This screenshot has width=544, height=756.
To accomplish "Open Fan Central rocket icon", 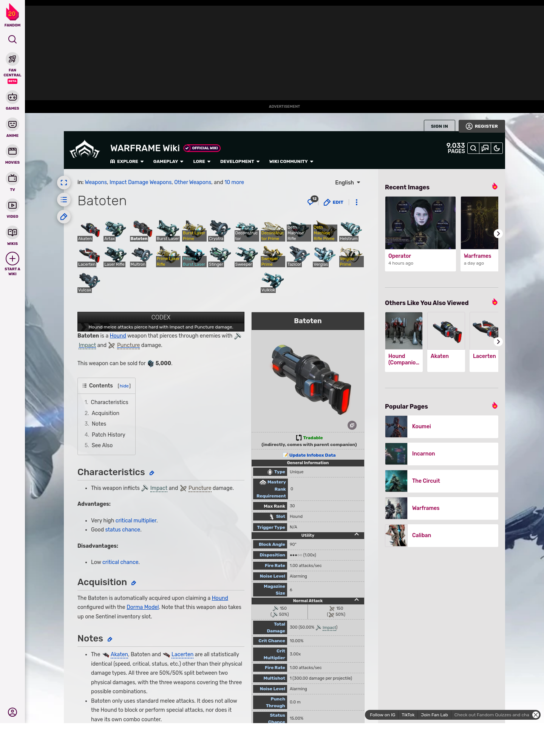I will point(12,59).
